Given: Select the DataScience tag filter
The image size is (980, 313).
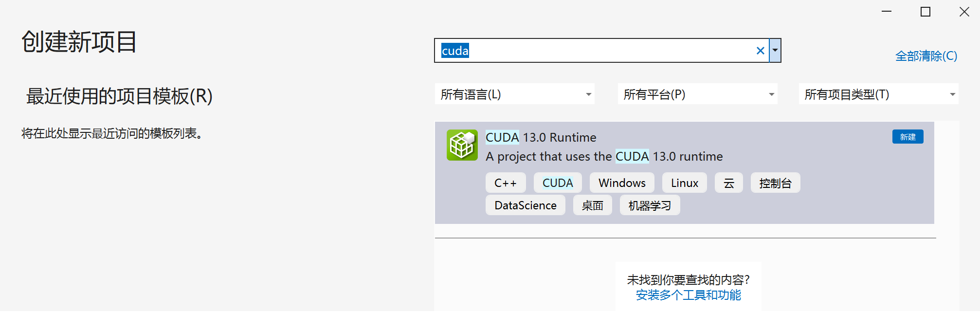Looking at the screenshot, I should [525, 205].
